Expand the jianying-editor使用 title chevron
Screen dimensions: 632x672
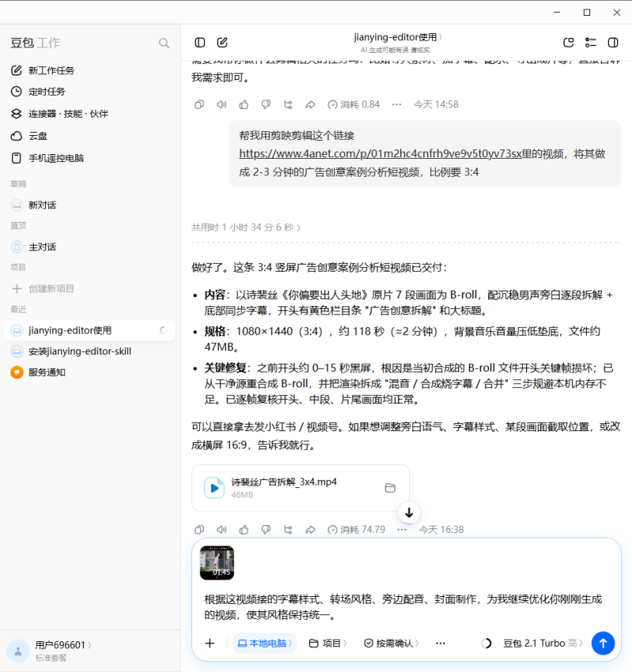click(x=441, y=37)
